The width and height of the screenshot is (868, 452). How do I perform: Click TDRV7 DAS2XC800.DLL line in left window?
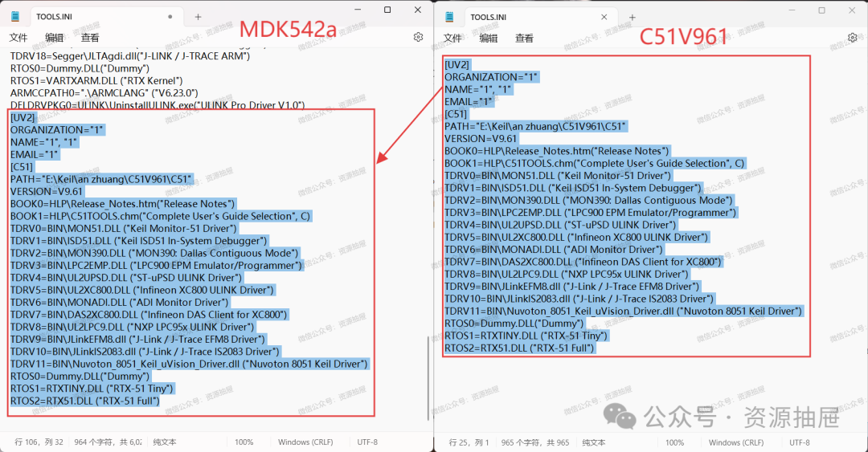(x=149, y=314)
